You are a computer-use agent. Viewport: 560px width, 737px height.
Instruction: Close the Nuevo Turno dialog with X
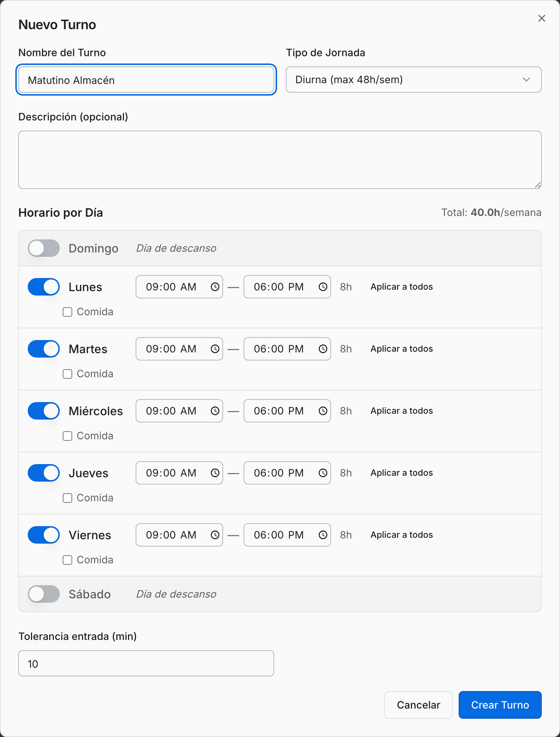coord(542,18)
